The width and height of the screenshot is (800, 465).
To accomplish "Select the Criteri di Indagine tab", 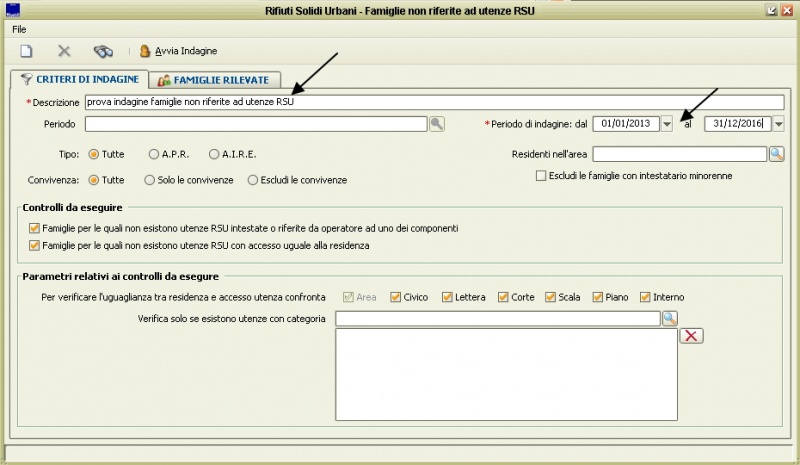I will 78,80.
